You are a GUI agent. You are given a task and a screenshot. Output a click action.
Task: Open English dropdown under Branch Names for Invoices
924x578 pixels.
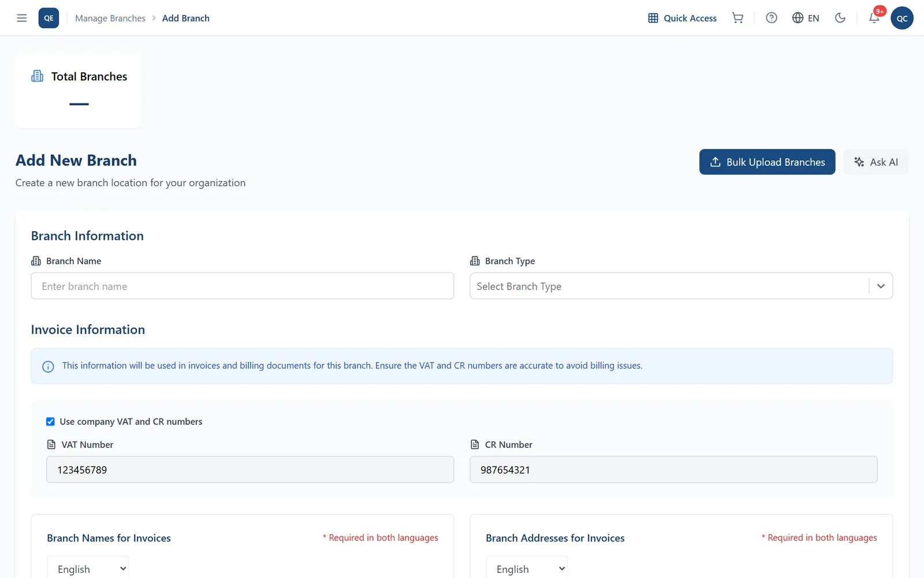click(x=88, y=569)
